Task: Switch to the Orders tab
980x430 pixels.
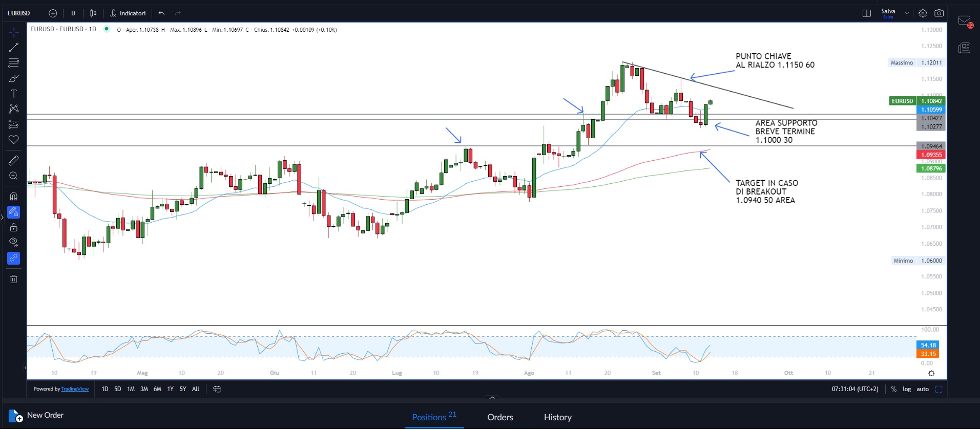Action: pyautogui.click(x=500, y=417)
